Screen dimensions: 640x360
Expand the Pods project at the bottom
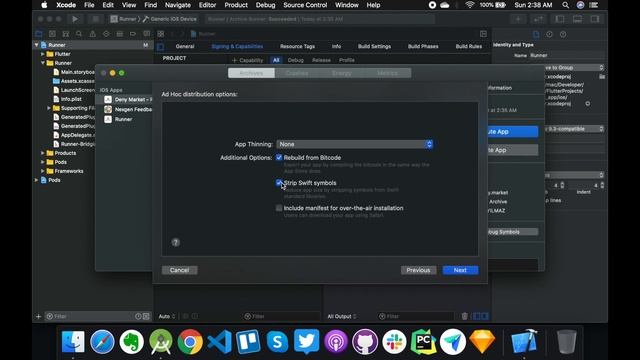point(36,180)
